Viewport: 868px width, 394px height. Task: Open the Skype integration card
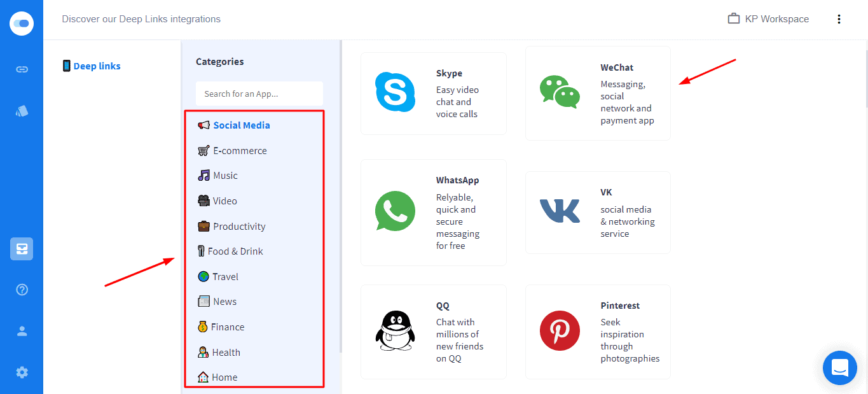[433, 94]
